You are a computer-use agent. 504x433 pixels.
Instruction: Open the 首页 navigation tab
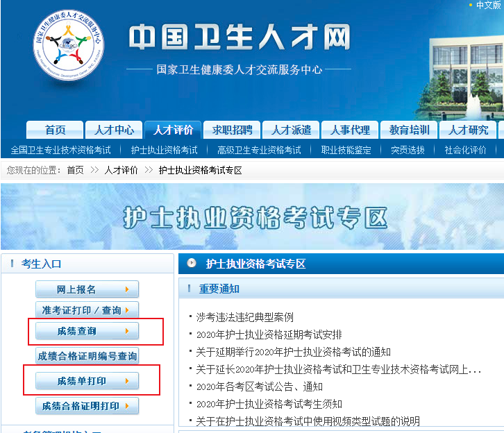pyautogui.click(x=55, y=130)
